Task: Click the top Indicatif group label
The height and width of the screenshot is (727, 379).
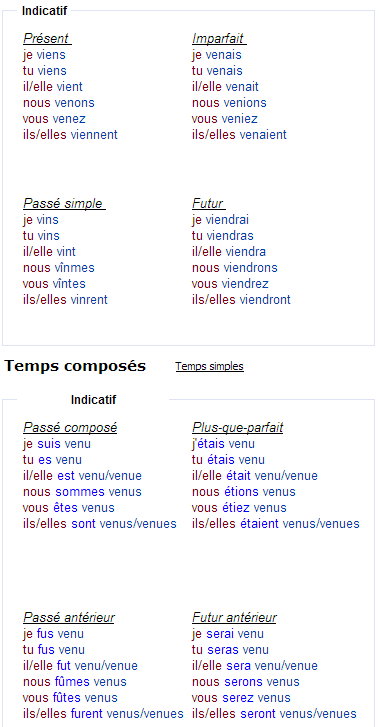Action: [45, 11]
